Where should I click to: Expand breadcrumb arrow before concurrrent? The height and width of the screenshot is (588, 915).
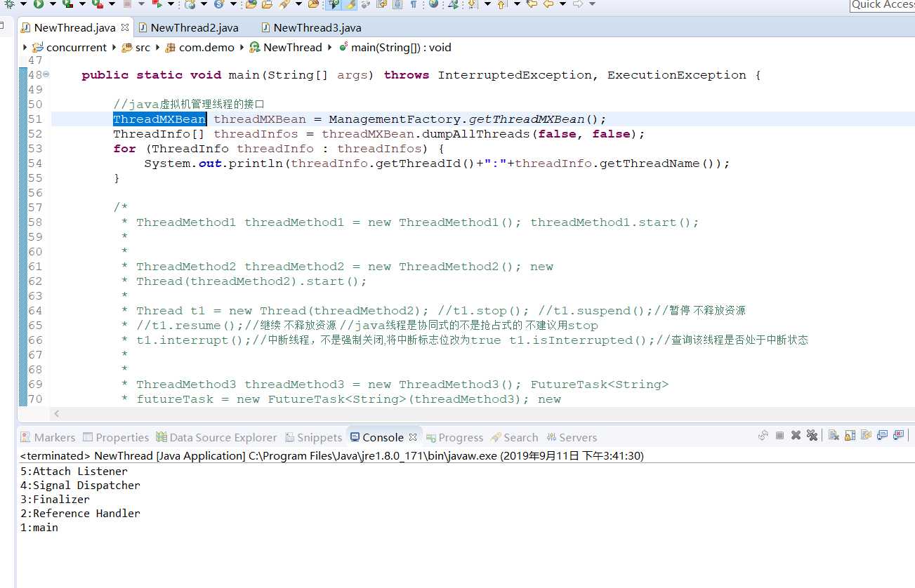coord(25,47)
